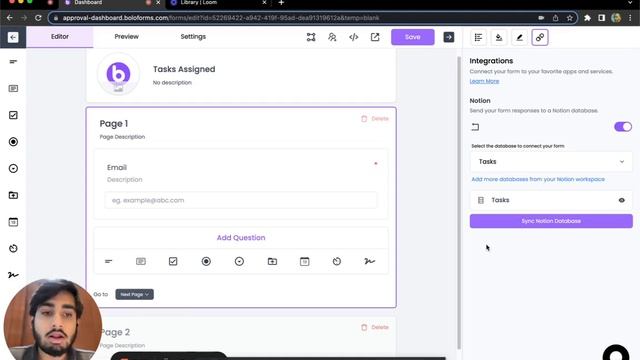Bookmark page with star icon
Screen dimensions: 640x360
(x=570, y=18)
